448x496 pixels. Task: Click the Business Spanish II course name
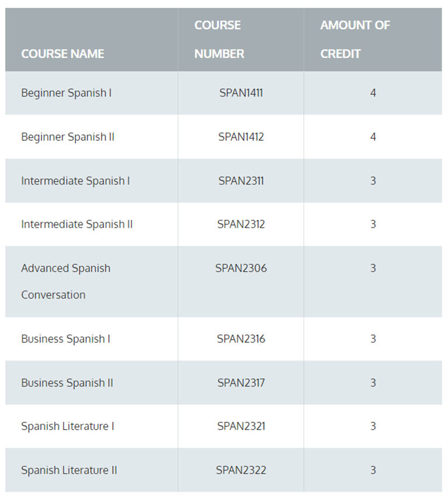tap(67, 383)
